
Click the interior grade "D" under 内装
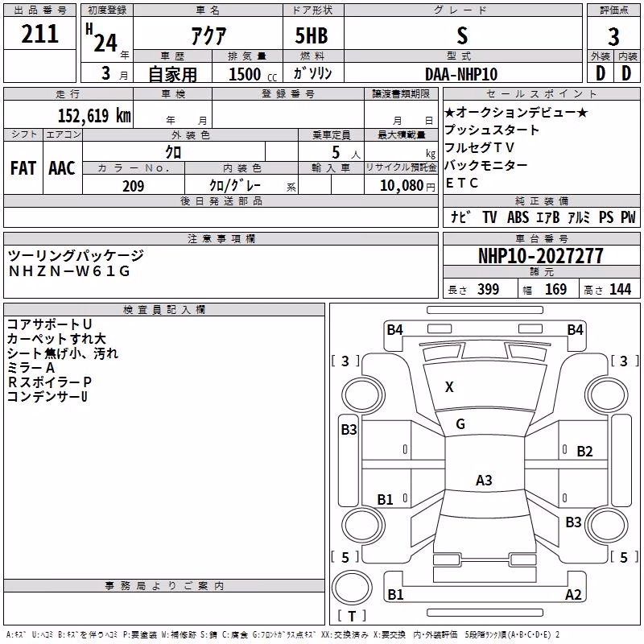626,74
